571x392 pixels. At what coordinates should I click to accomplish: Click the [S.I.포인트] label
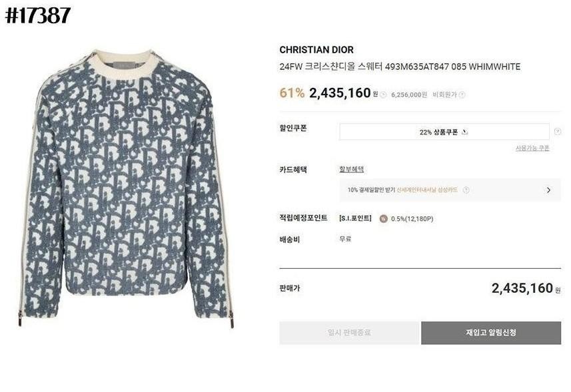(x=355, y=218)
